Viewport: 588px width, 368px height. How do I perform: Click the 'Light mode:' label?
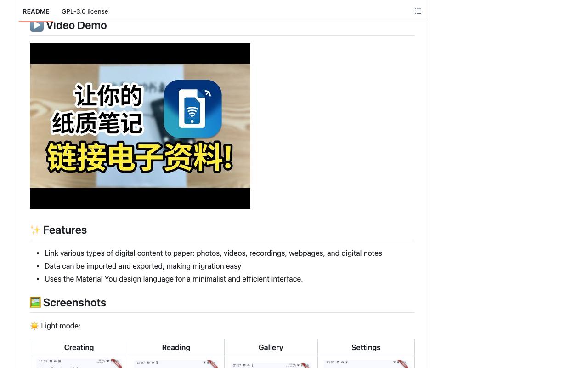pyautogui.click(x=55, y=326)
